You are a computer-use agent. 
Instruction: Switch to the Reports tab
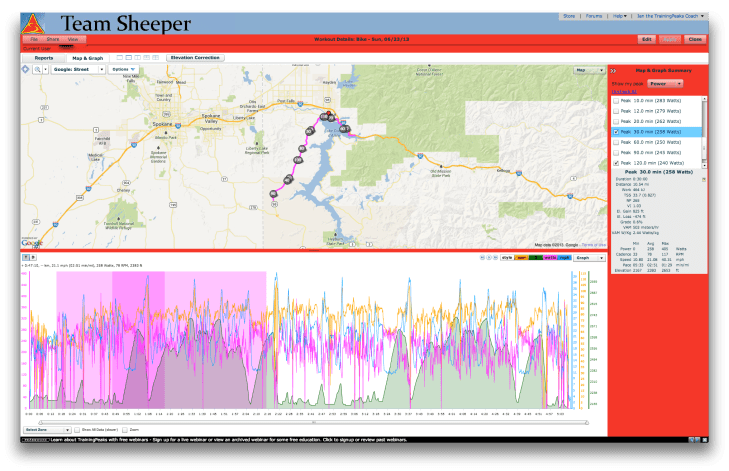44,58
